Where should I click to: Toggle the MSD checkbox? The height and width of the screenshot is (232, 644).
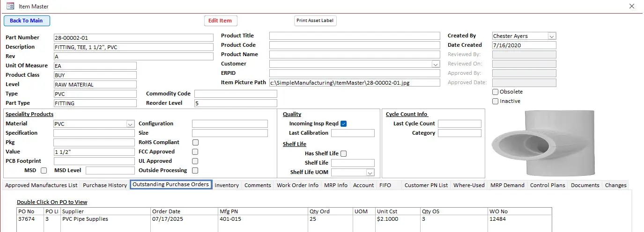click(44, 171)
